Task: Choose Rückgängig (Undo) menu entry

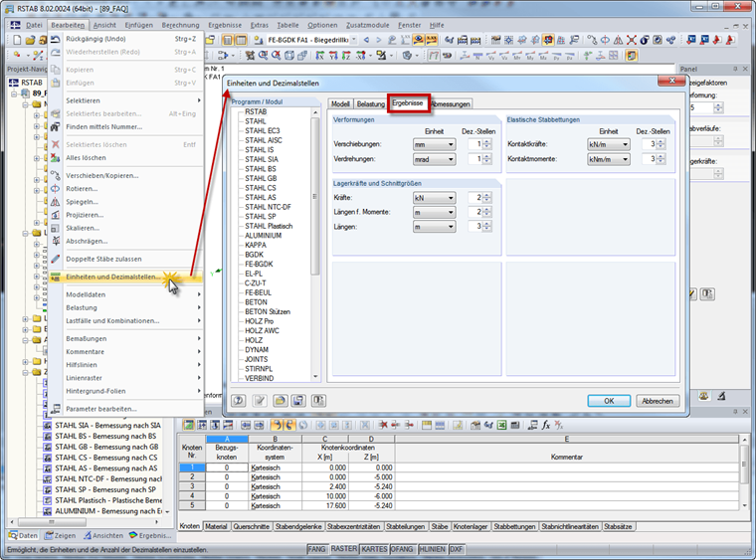Action: point(125,39)
